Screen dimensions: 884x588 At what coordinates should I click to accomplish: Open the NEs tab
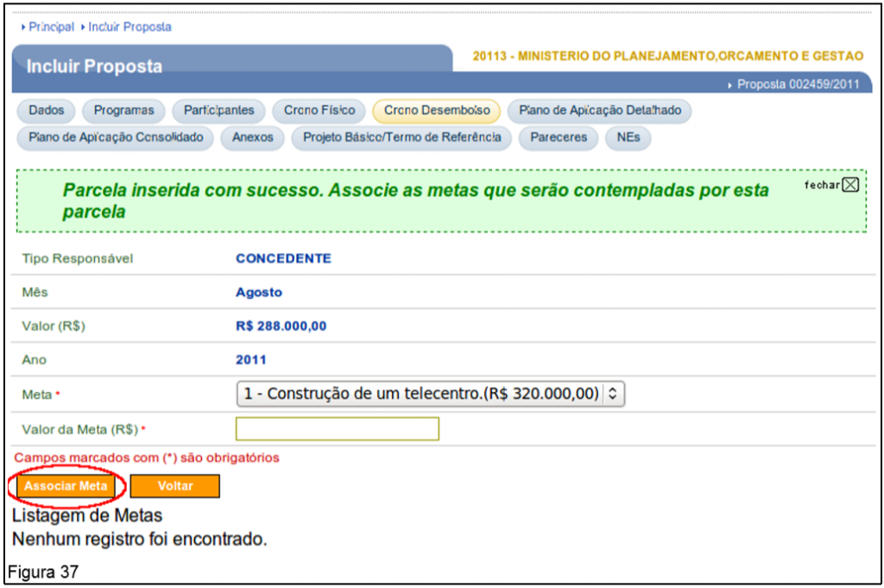coord(628,137)
